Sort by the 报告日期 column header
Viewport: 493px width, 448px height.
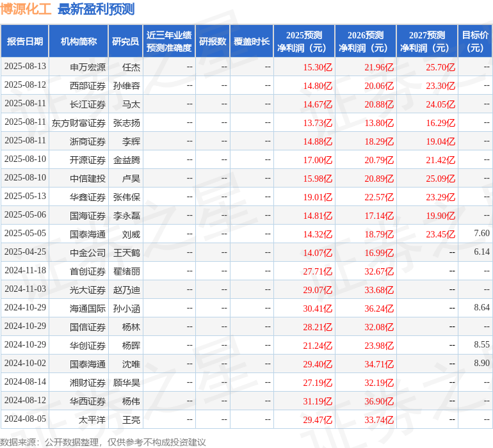click(x=25, y=42)
